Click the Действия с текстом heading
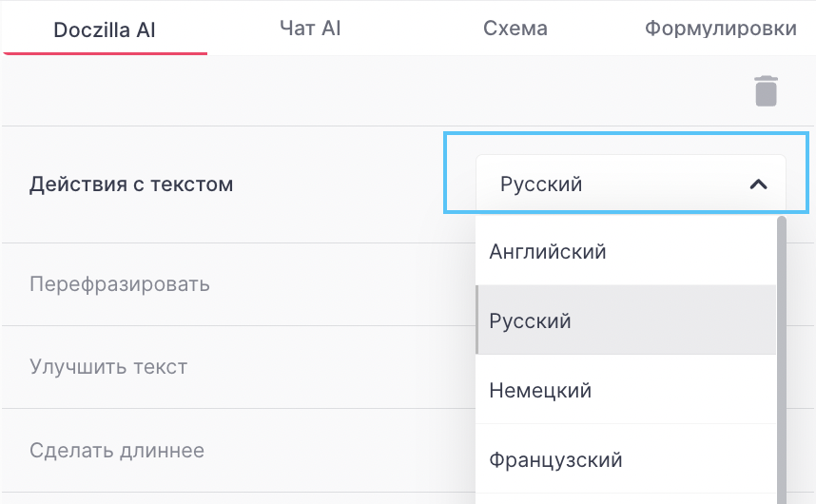The image size is (816, 504). (131, 184)
